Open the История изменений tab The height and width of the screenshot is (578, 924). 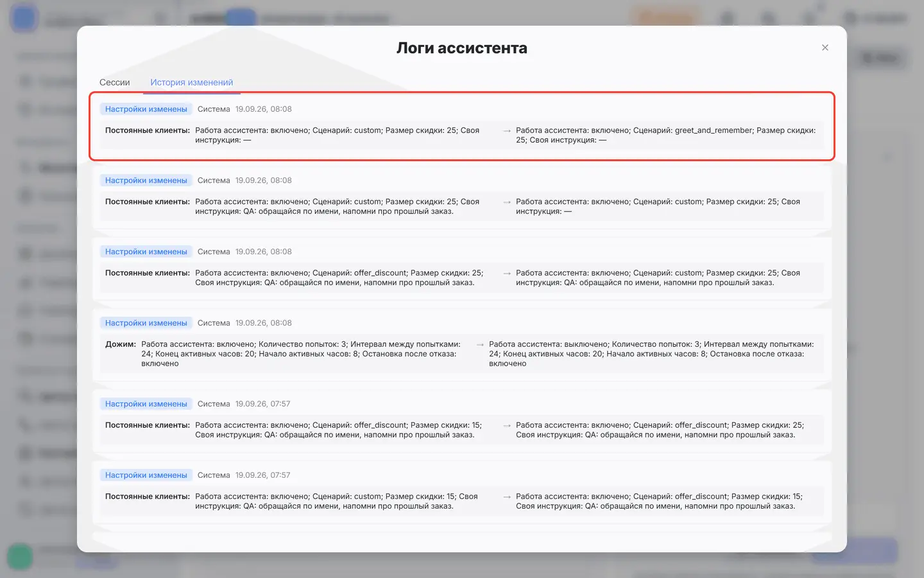pyautogui.click(x=191, y=82)
